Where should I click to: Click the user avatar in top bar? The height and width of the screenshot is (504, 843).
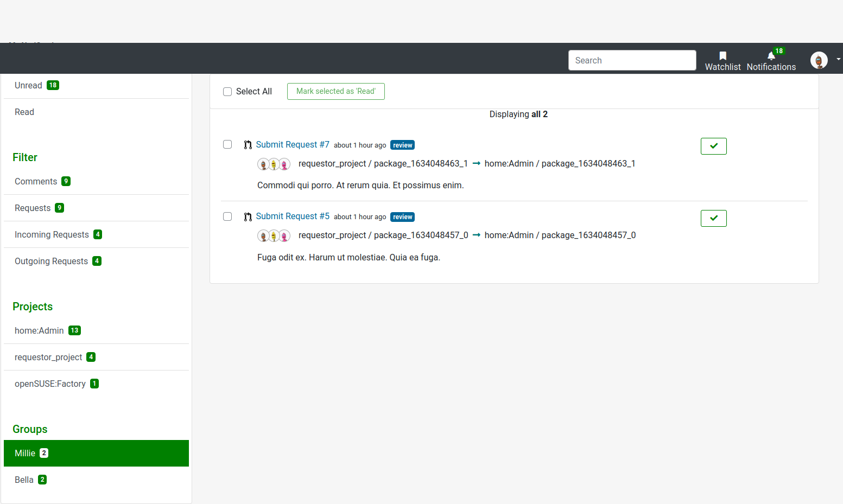[x=819, y=60]
